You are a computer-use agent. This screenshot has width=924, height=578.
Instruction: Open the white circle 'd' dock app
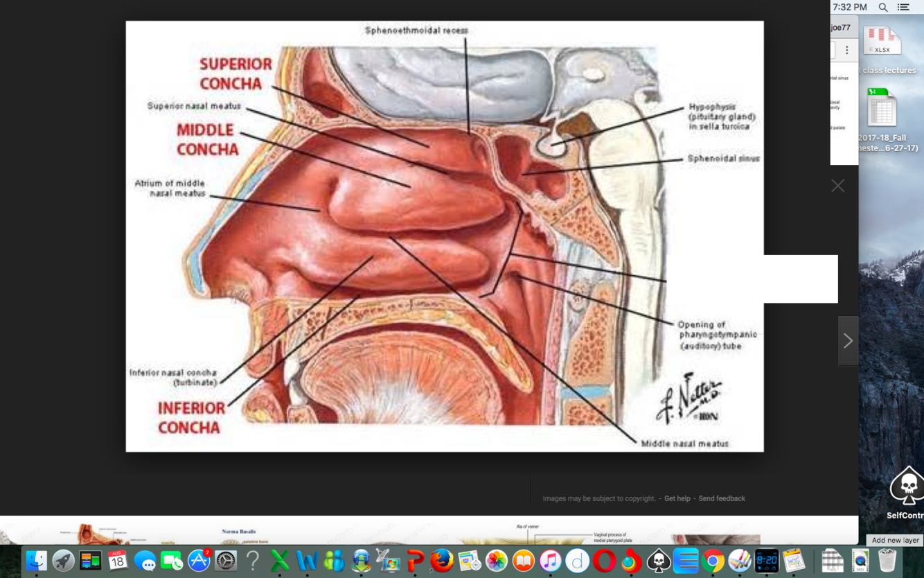coord(577,560)
